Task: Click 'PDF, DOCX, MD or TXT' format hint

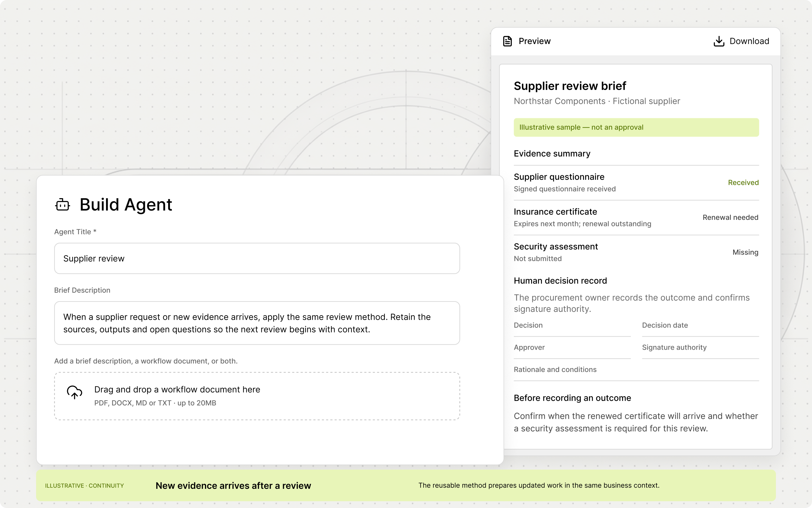Action: (x=133, y=403)
